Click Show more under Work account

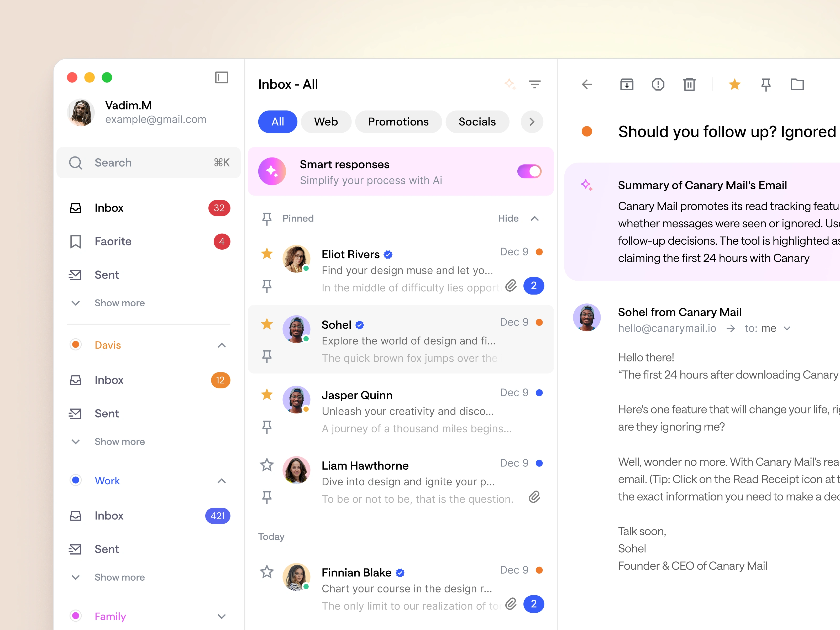tap(119, 577)
